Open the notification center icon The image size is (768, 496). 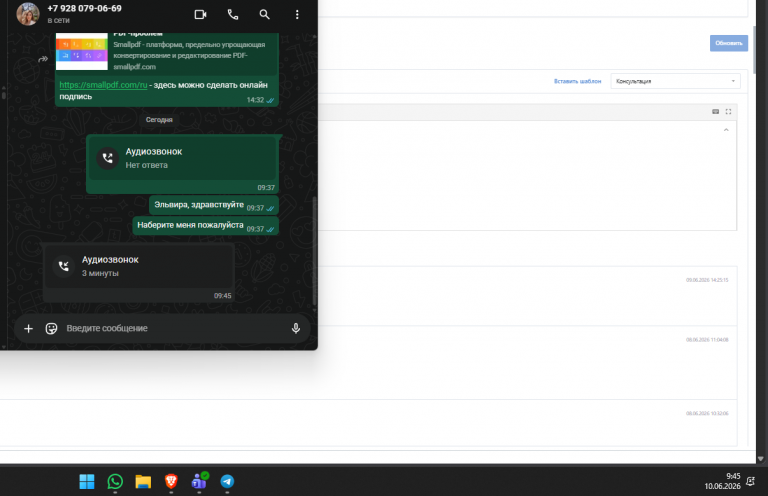(x=750, y=481)
